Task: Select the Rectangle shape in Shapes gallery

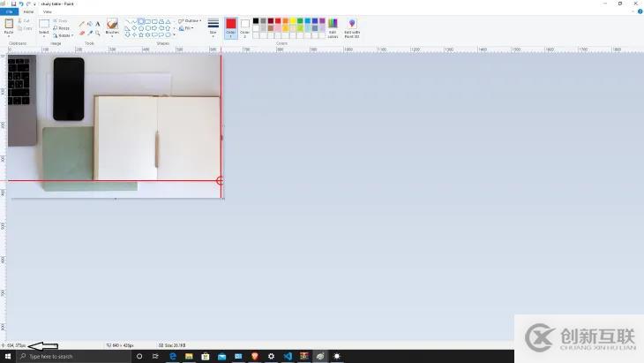Action: coord(147,21)
